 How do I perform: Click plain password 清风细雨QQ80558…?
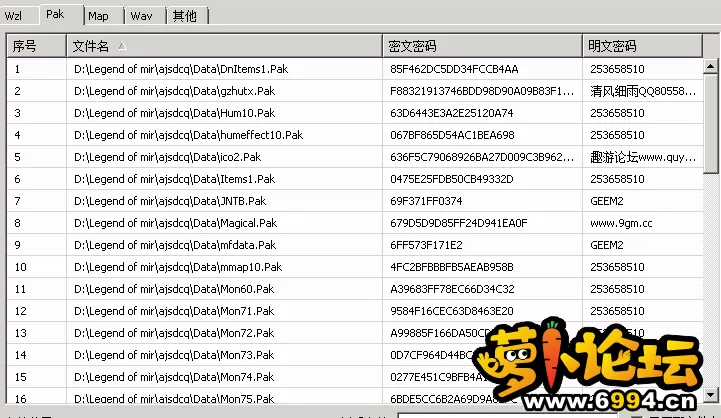[643, 91]
